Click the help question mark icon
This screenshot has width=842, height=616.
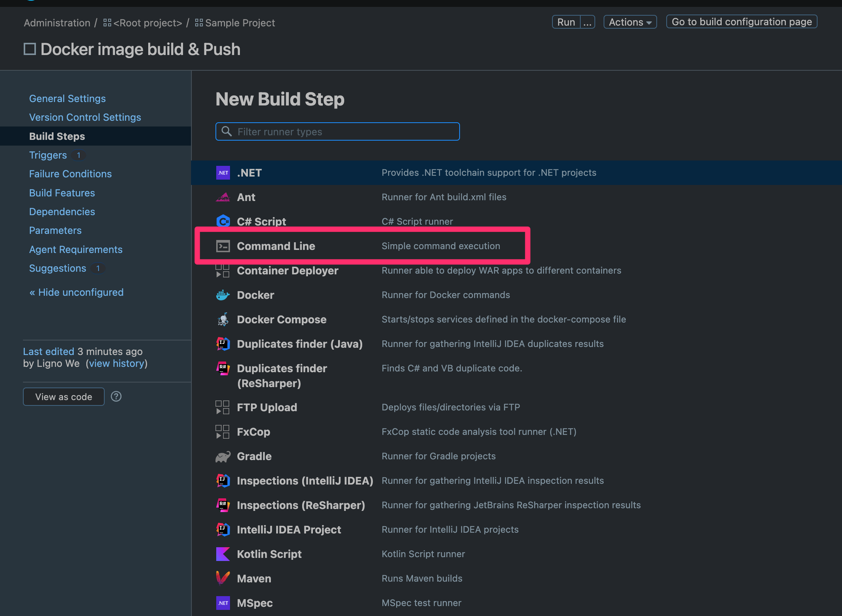pos(116,396)
